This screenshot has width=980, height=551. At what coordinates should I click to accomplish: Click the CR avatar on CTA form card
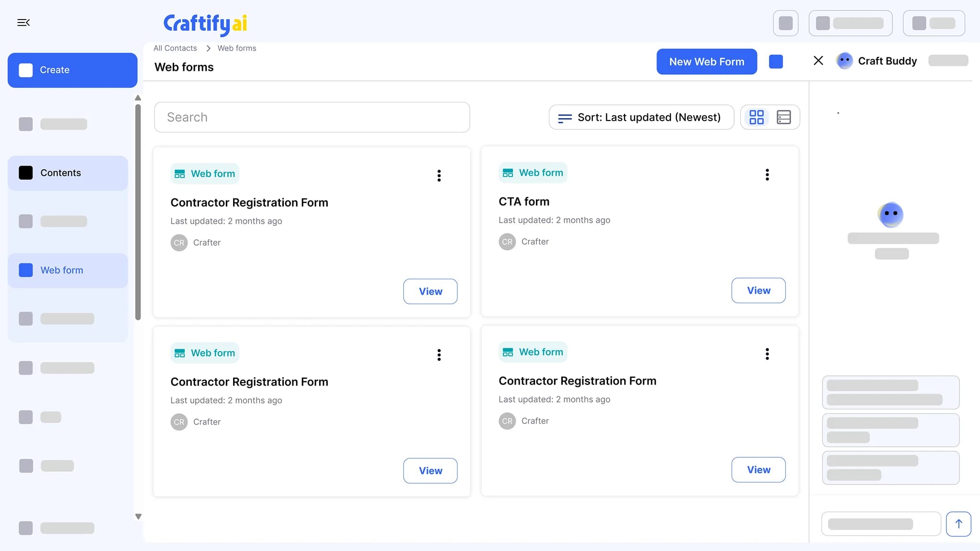pyautogui.click(x=507, y=242)
